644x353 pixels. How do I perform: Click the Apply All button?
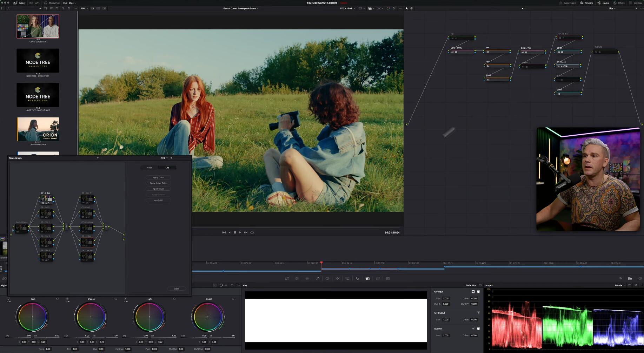coord(158,200)
